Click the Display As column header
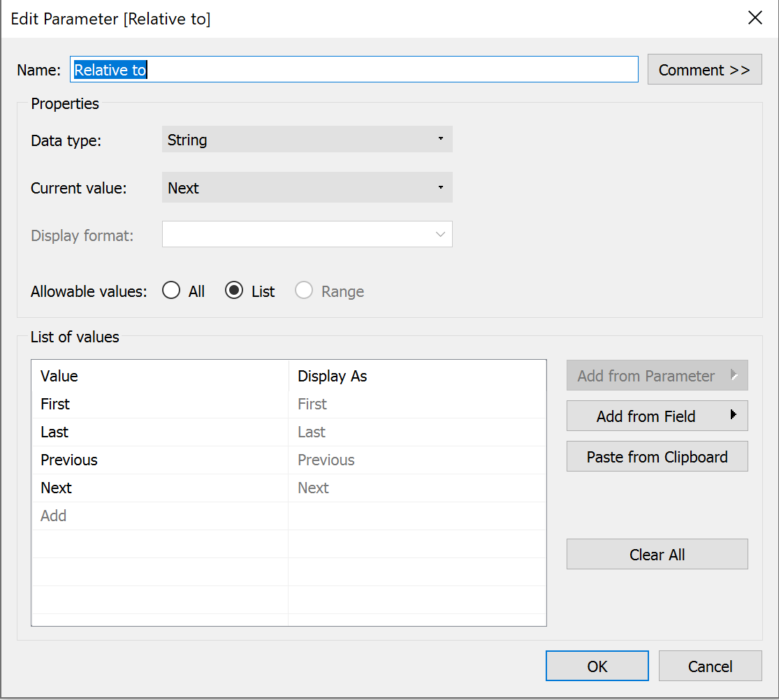779x700 pixels. click(332, 376)
